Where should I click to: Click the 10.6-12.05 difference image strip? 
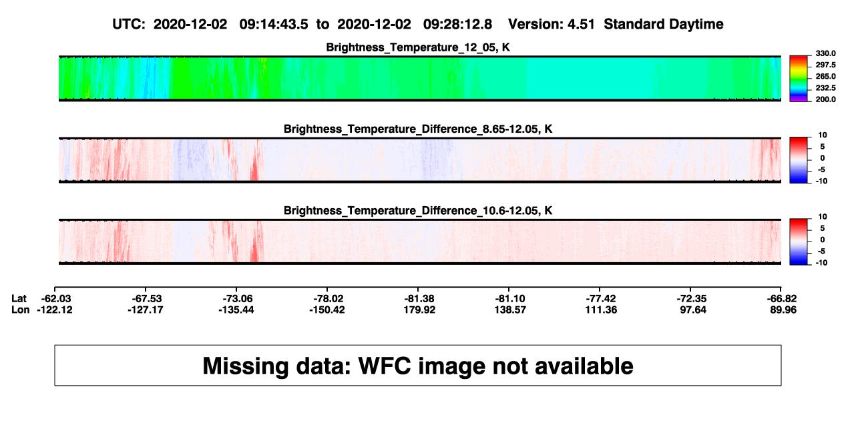pyautogui.click(x=419, y=242)
